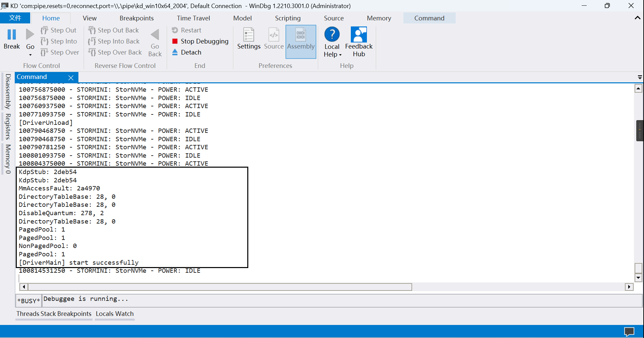Open the Feedback Hub
The height and width of the screenshot is (338, 644).
359,42
